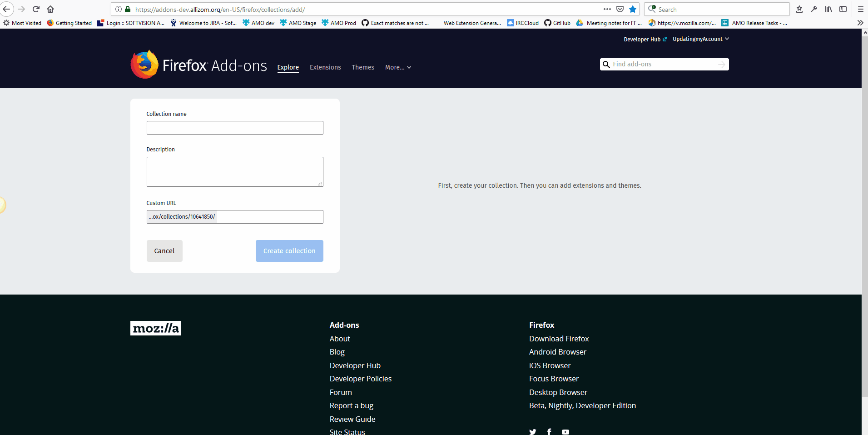The width and height of the screenshot is (868, 435).
Task: Open the Desktop Browser link
Action: pos(558,392)
